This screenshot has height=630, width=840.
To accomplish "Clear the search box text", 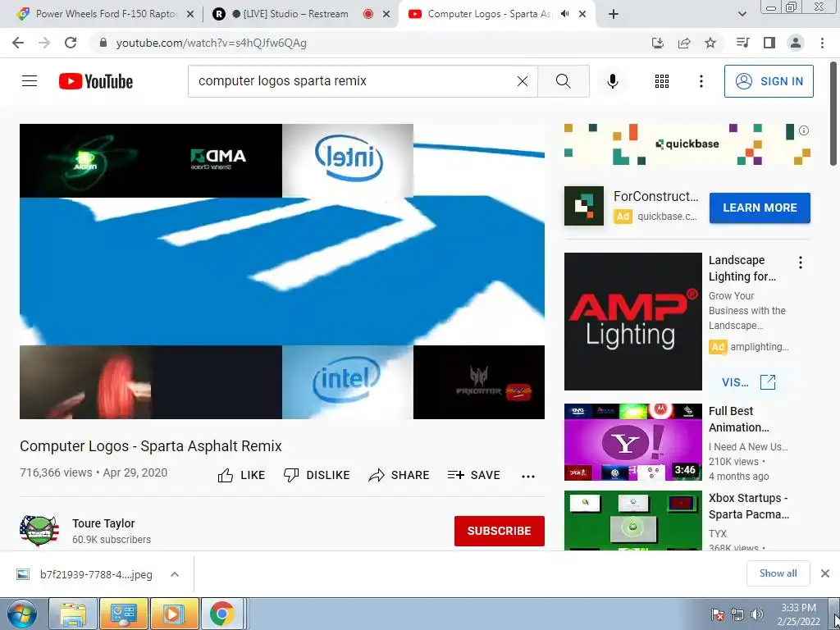I will (x=523, y=81).
